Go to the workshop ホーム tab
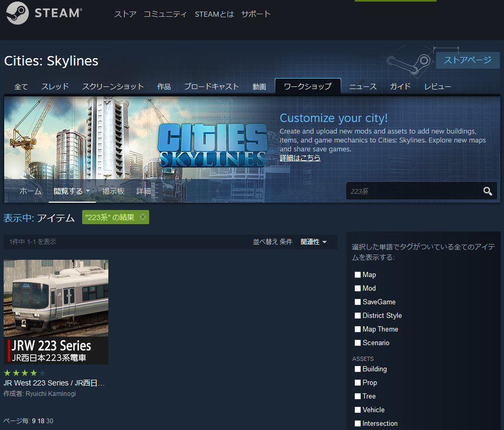 (30, 191)
